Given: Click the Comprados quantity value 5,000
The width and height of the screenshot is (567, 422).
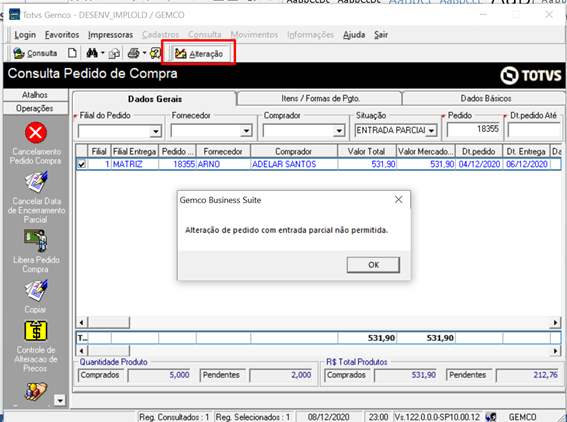Looking at the screenshot, I should point(159,375).
